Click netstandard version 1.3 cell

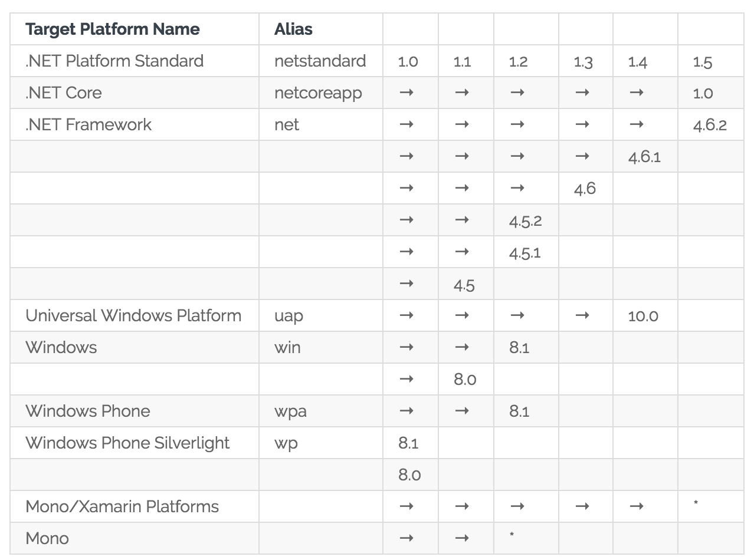tap(583, 61)
